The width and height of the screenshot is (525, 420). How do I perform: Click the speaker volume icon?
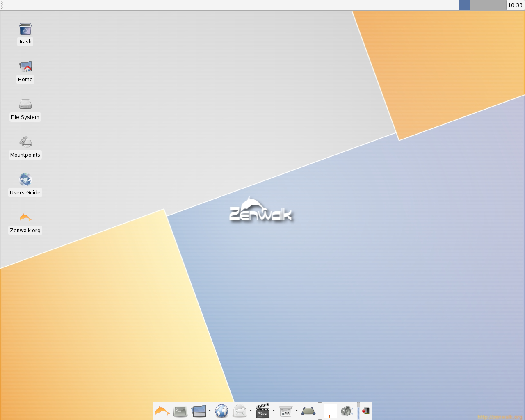tap(347, 411)
